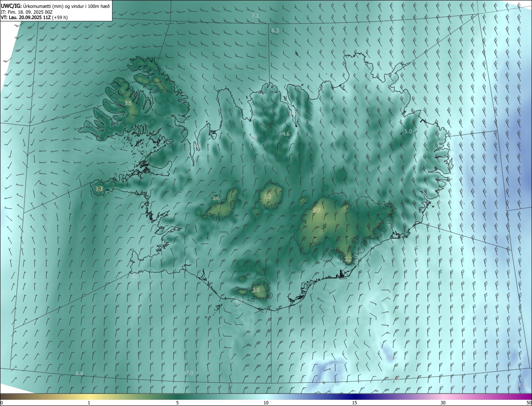Click the 2.7 value on Vatnajökull ice cap

[x=317, y=211]
